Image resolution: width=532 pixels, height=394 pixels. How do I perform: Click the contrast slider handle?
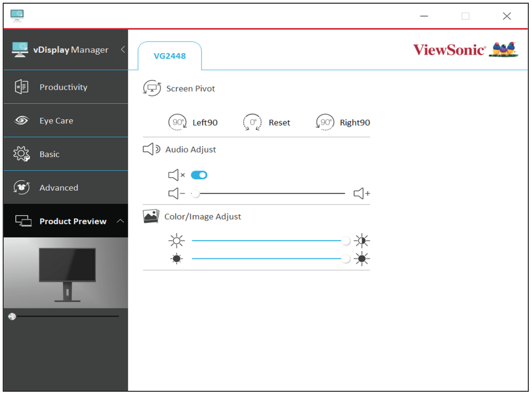pos(346,241)
